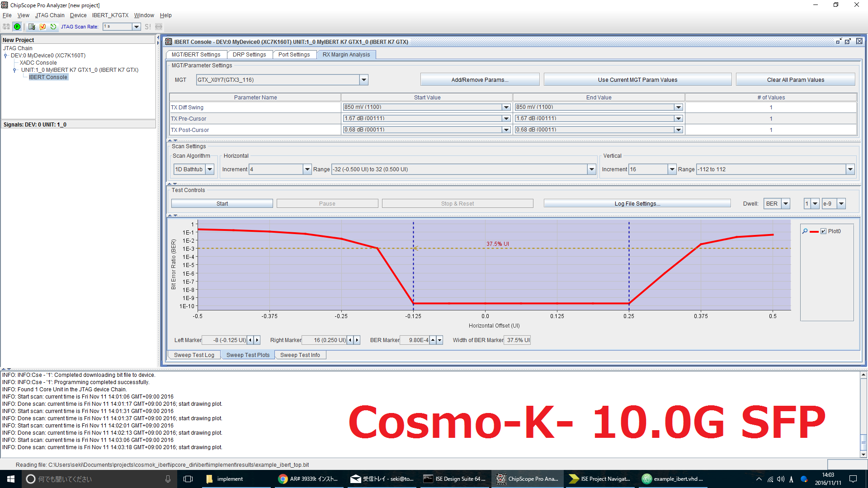The height and width of the screenshot is (488, 868).
Task: Click the Add/Remove Params button
Action: click(x=480, y=80)
